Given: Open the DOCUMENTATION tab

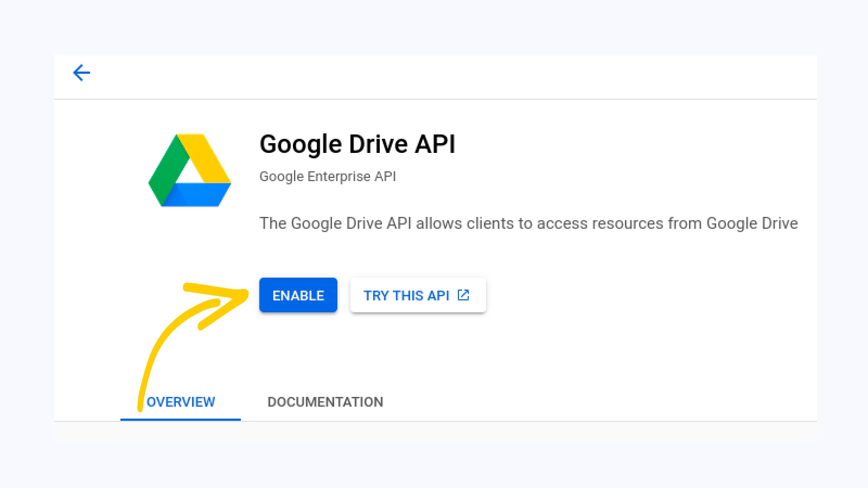Looking at the screenshot, I should coord(325,402).
